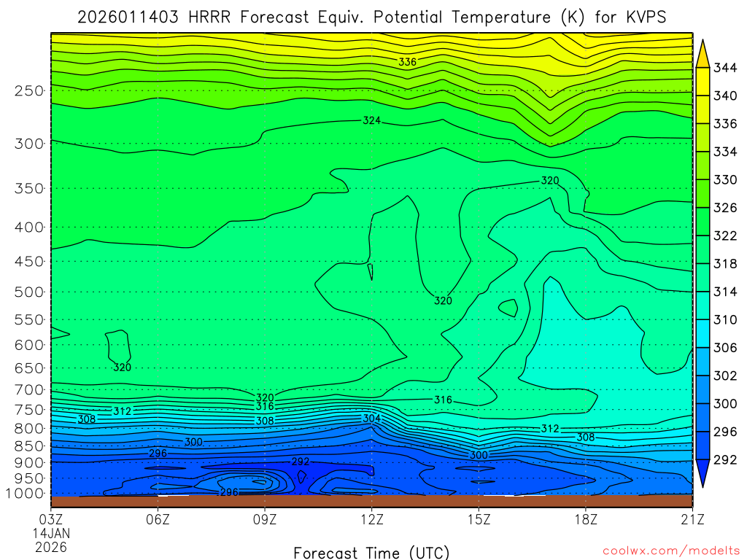The height and width of the screenshot is (560, 747).
Task: Click the 450 pressure level axis label
Action: pyautogui.click(x=29, y=262)
